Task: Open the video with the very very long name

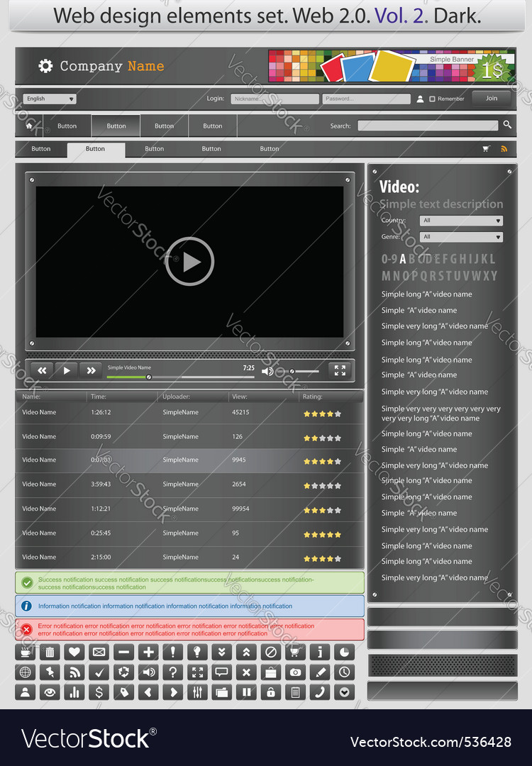Action: pyautogui.click(x=440, y=413)
